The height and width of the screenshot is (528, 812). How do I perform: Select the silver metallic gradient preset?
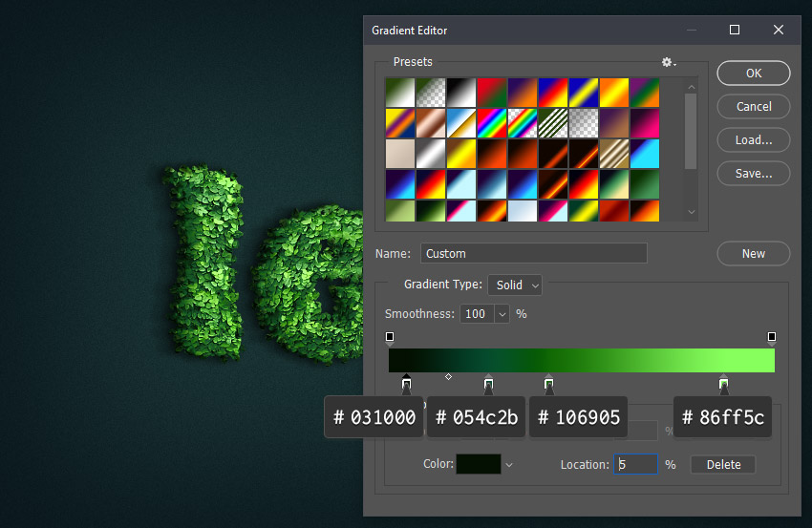point(430,154)
